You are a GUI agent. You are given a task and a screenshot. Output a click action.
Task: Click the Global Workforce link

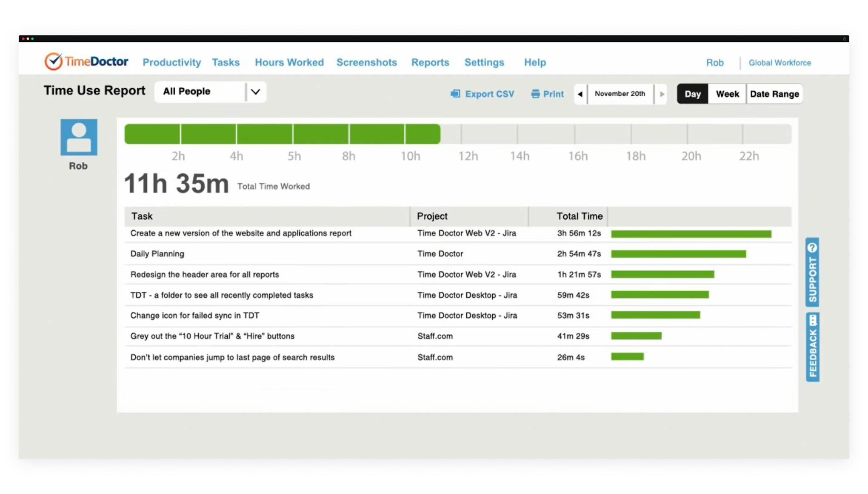coord(780,63)
